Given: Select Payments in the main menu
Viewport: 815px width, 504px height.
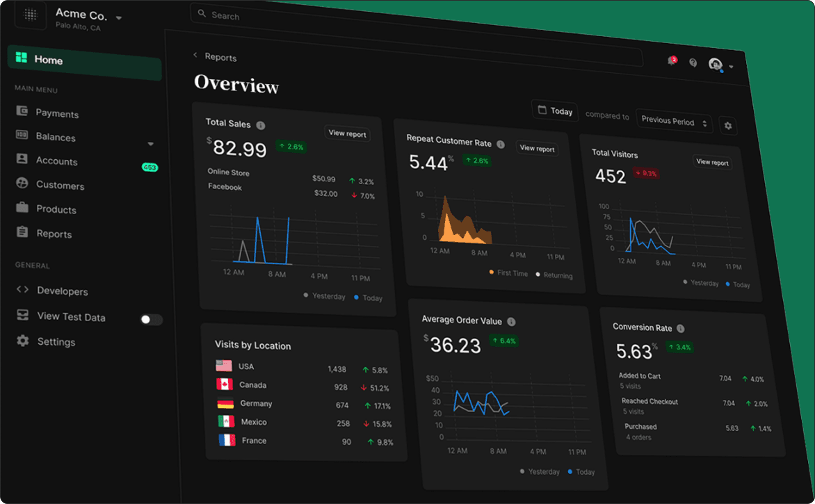Looking at the screenshot, I should coord(56,113).
